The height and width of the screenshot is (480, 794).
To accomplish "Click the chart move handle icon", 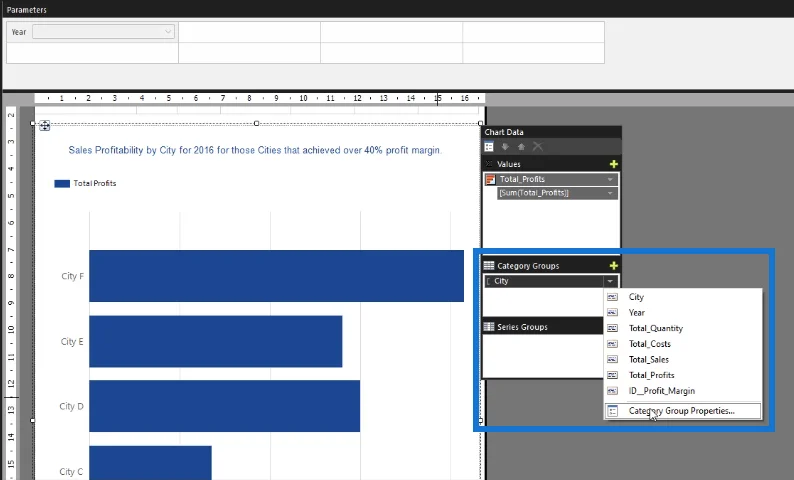I will pos(45,126).
